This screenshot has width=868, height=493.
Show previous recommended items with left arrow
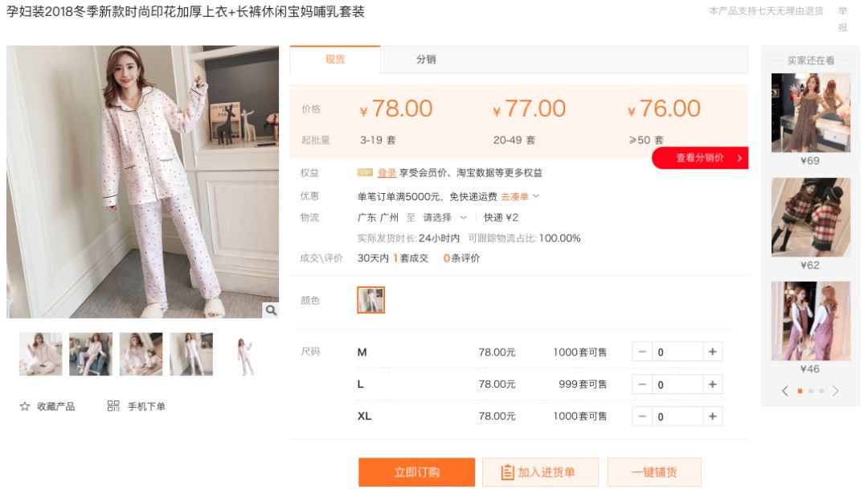[785, 391]
